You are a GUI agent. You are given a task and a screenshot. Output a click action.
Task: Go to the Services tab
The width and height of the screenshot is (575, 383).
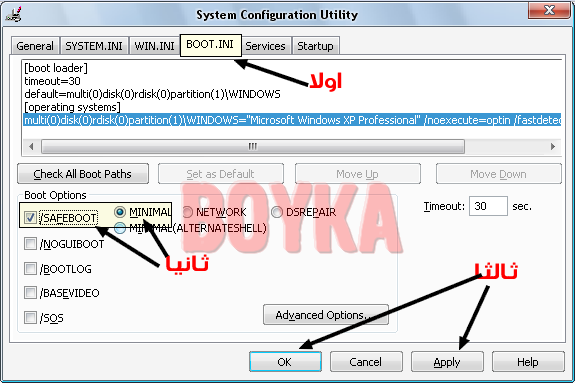click(x=265, y=46)
